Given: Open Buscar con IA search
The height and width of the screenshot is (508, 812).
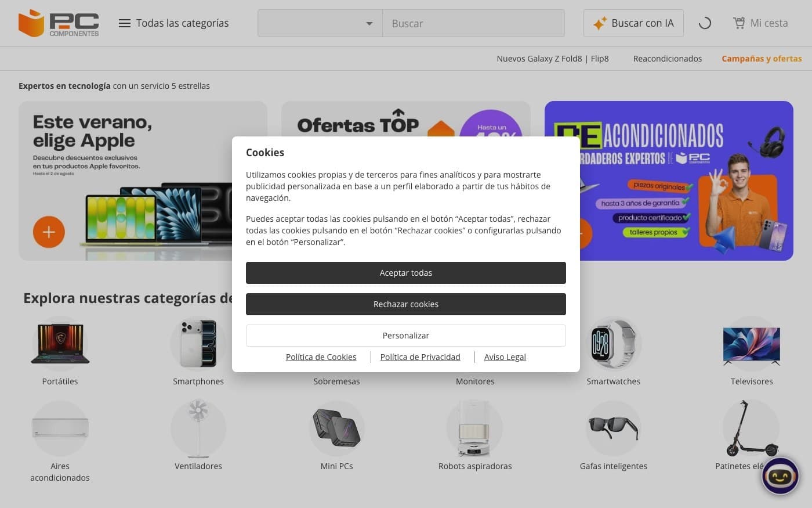Looking at the screenshot, I should coord(633,23).
